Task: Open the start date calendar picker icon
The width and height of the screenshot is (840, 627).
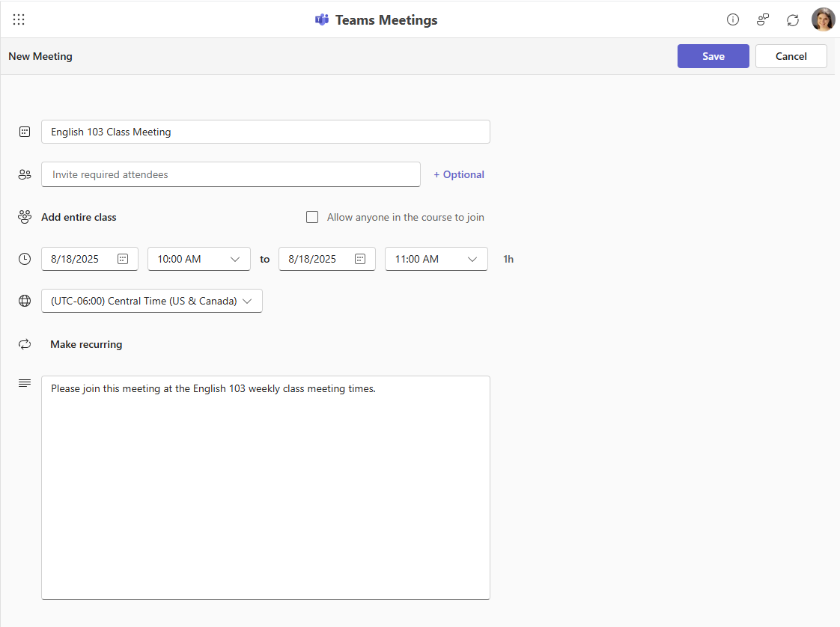Action: click(x=123, y=259)
